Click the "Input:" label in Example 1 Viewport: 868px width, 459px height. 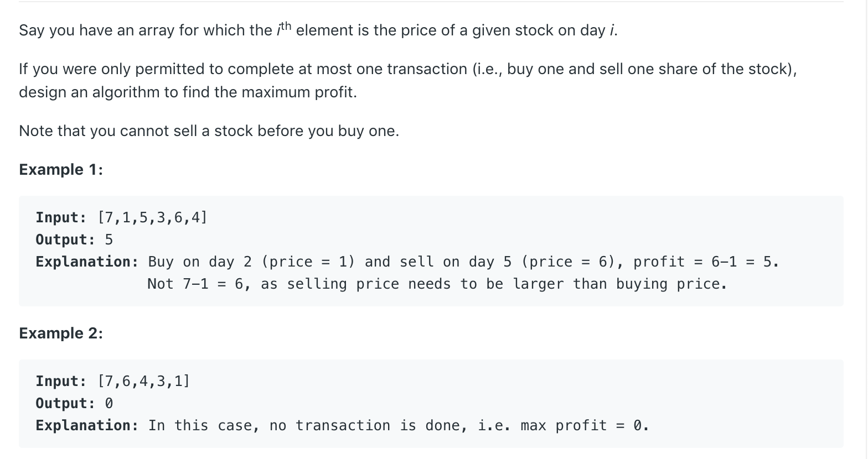pos(61,217)
